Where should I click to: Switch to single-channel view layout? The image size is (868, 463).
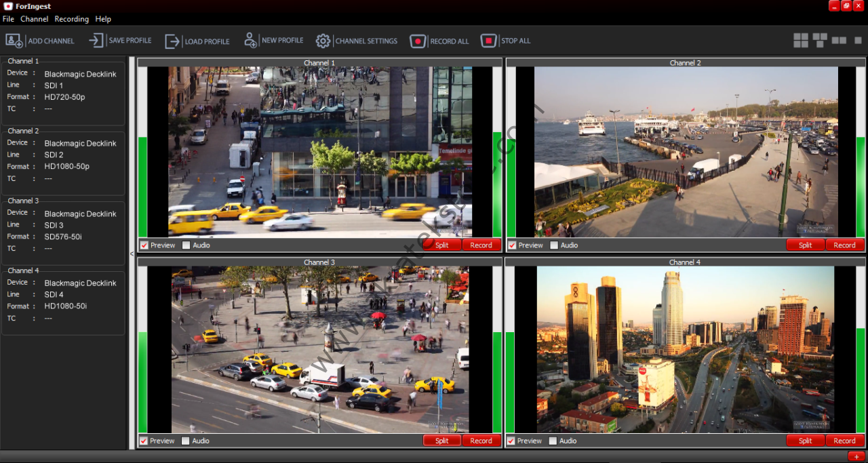tap(858, 41)
